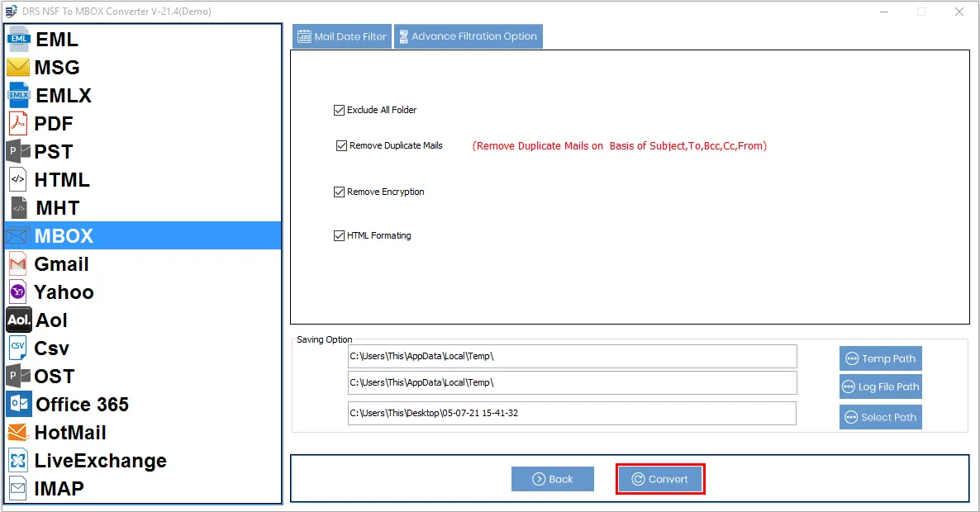Screen dimensions: 980x512
Task: Switch to Advance Filtration Option tab
Action: [469, 36]
